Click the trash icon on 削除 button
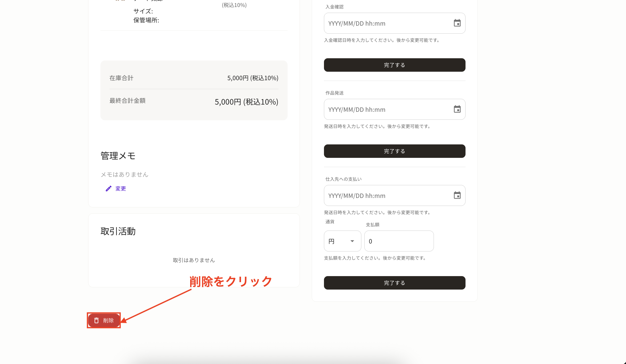This screenshot has height=364, width=626. tap(96, 320)
